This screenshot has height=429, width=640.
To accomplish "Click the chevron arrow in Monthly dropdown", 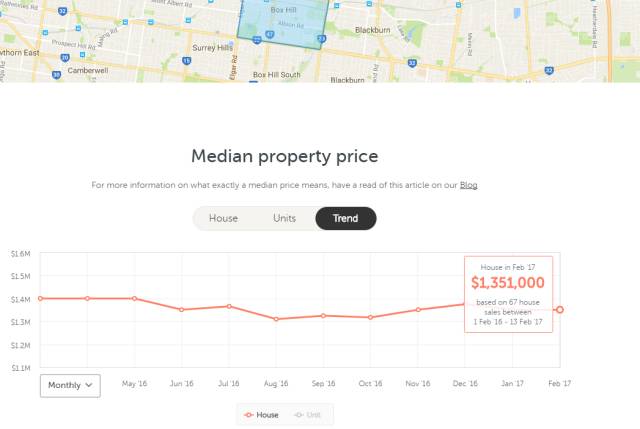I will point(89,385).
